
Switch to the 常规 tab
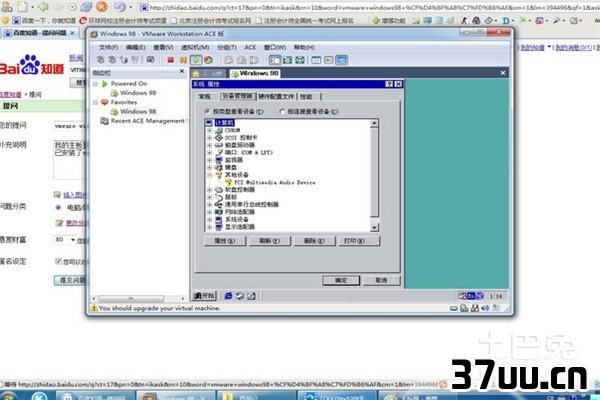(205, 96)
